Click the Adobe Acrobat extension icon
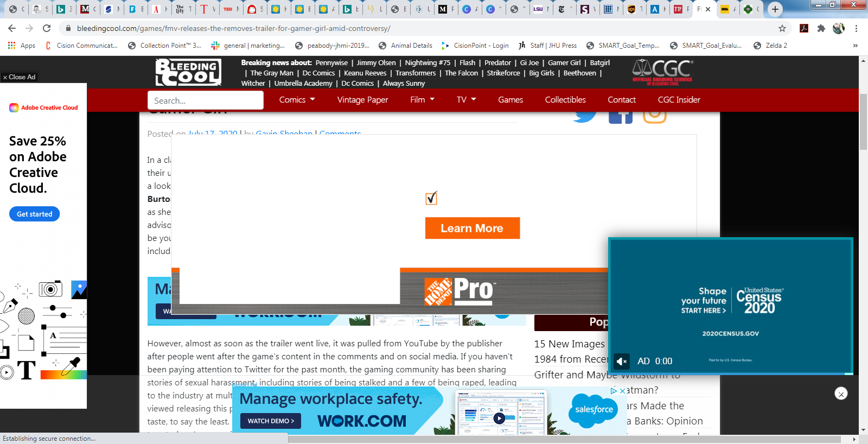 click(804, 28)
